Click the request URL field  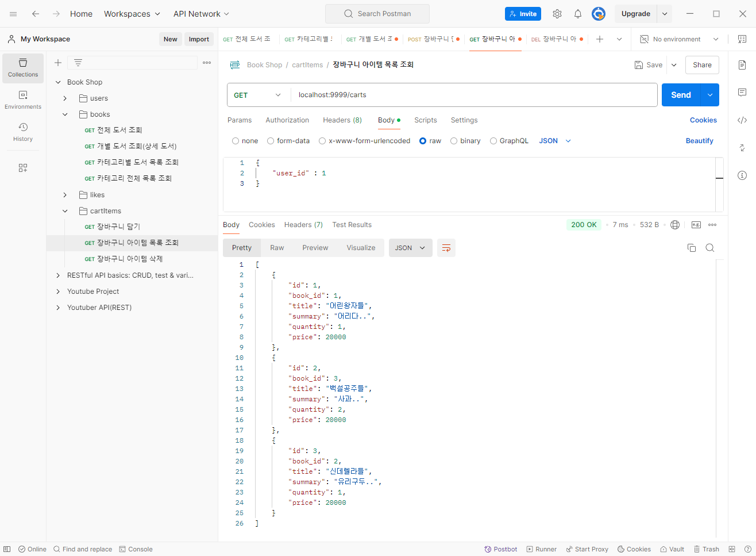pyautogui.click(x=475, y=95)
